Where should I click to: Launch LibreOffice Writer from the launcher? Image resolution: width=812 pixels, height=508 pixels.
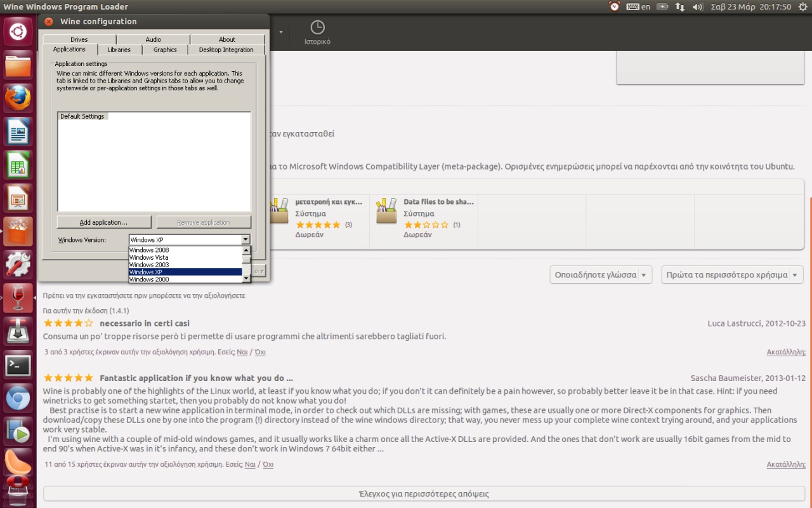pos(18,132)
